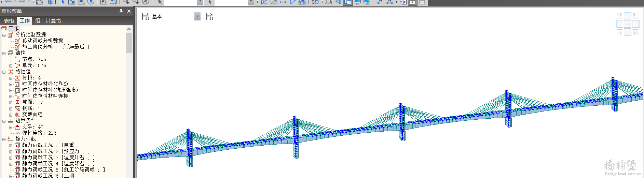
Task: Click the 时间依存材料(抗压强度) icon
Action: [x=17, y=90]
